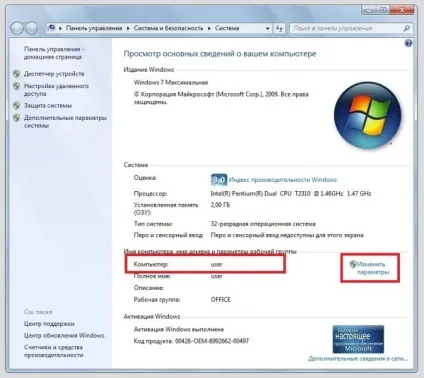Expand the arrow after Панель управления breadcrumb
Image resolution: width=424 pixels, height=378 pixels.
click(128, 29)
